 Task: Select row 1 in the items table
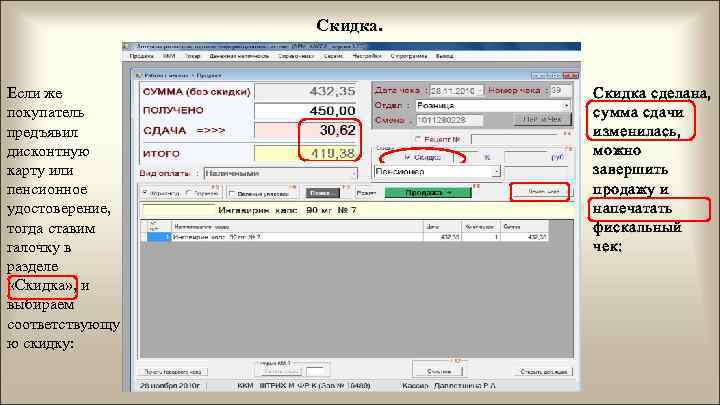pos(158,237)
